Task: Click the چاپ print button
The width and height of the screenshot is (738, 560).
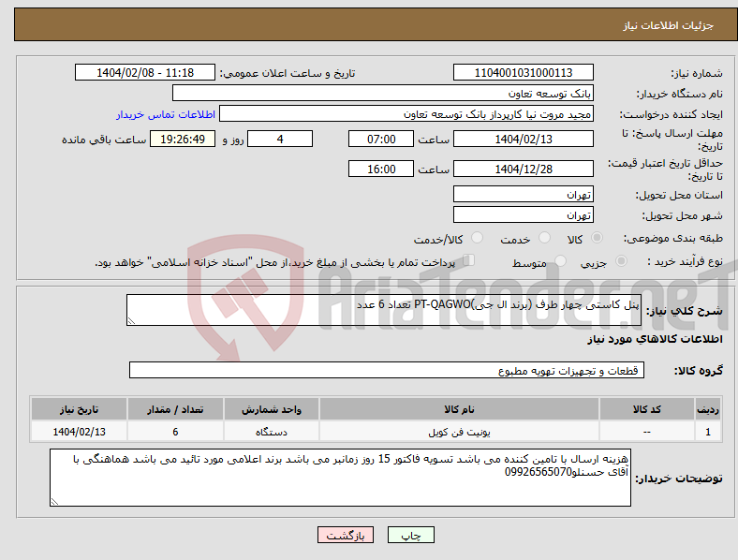Action: click(x=411, y=535)
